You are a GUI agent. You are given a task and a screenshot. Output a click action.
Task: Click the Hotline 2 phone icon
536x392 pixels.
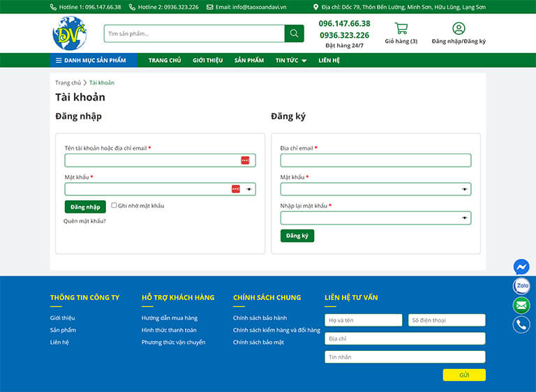132,7
